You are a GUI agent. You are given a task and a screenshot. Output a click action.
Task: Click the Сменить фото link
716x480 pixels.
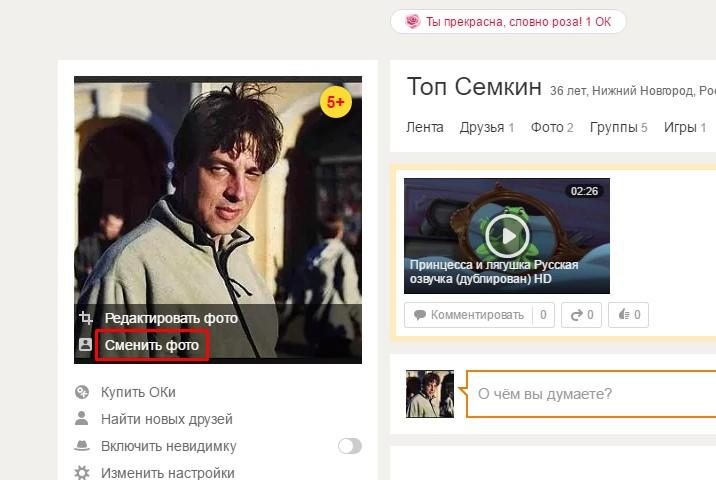tap(152, 345)
